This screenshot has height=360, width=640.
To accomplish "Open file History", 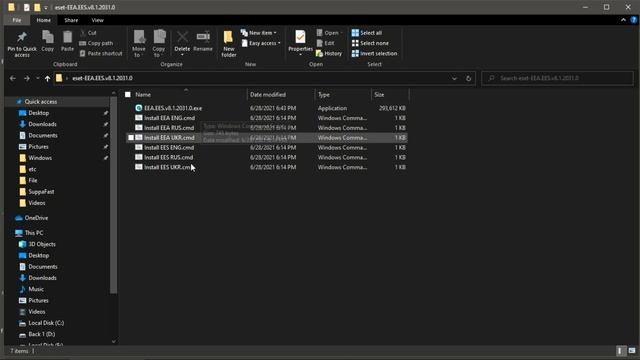I will point(329,53).
